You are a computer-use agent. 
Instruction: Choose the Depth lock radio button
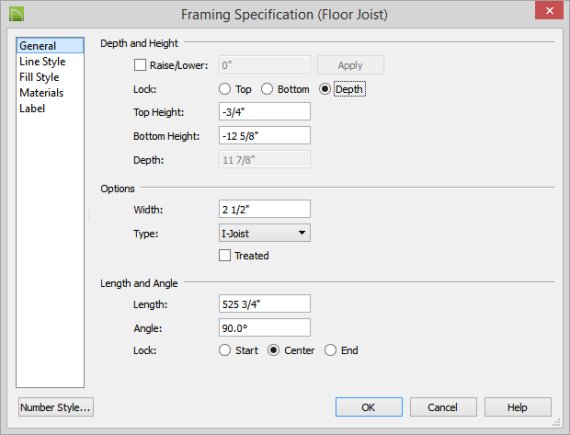click(x=325, y=89)
